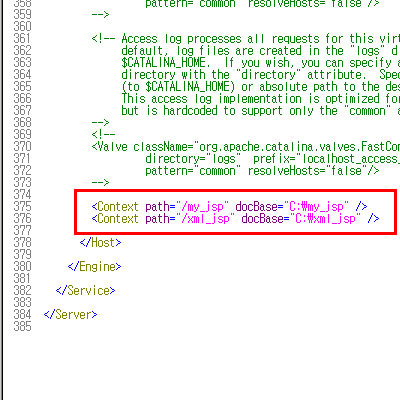Click the comment opener on line 369
The image size is (400, 400).
(x=103, y=135)
